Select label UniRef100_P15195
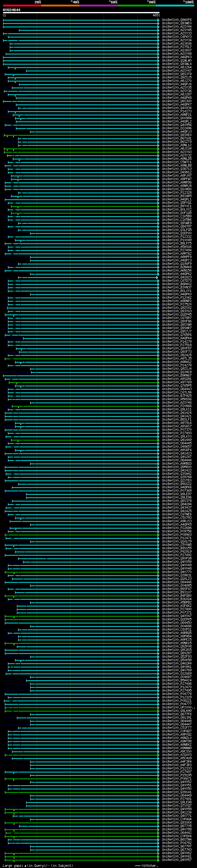Image resolution: width=197 pixels, height=868 pixels. pyautogui.click(x=177, y=775)
